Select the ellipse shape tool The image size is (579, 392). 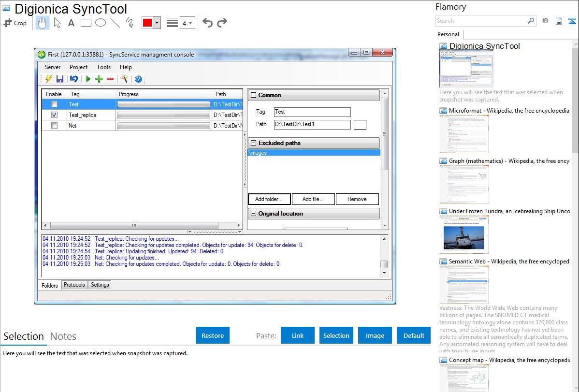pyautogui.click(x=101, y=23)
